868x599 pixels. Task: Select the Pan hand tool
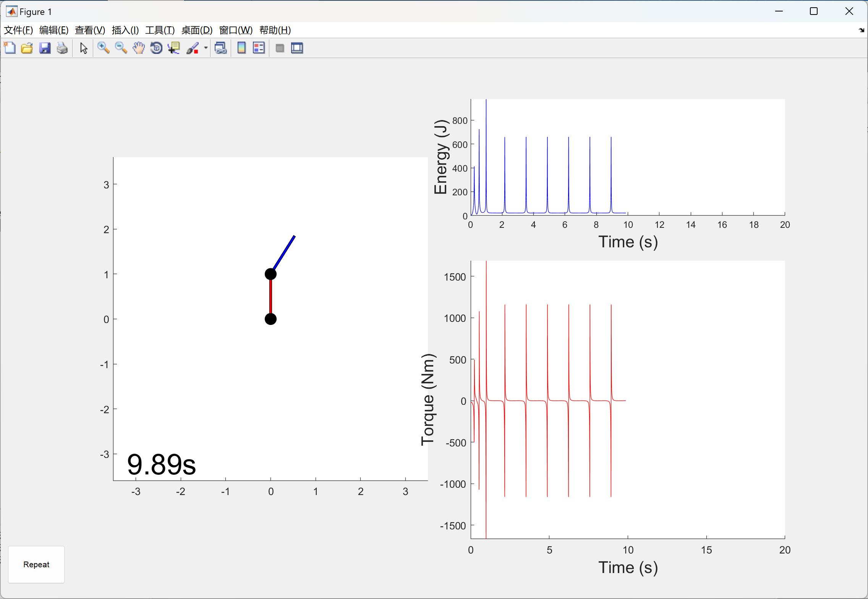pyautogui.click(x=139, y=48)
